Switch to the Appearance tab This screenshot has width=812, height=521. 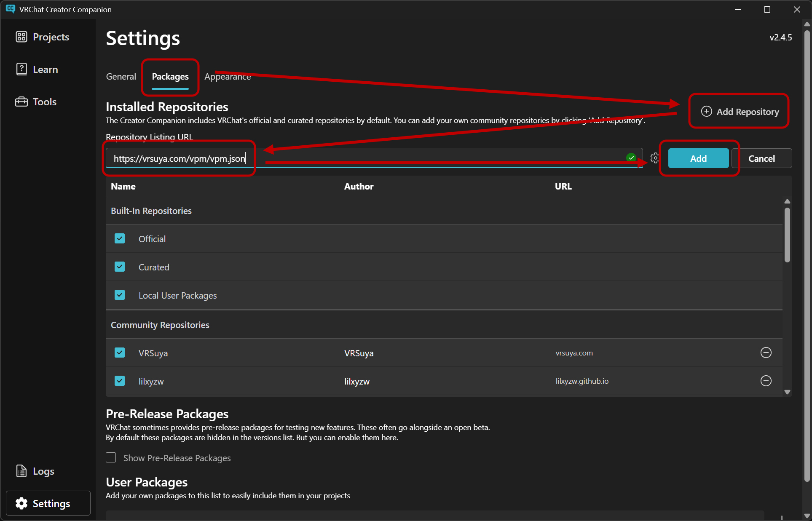point(228,76)
